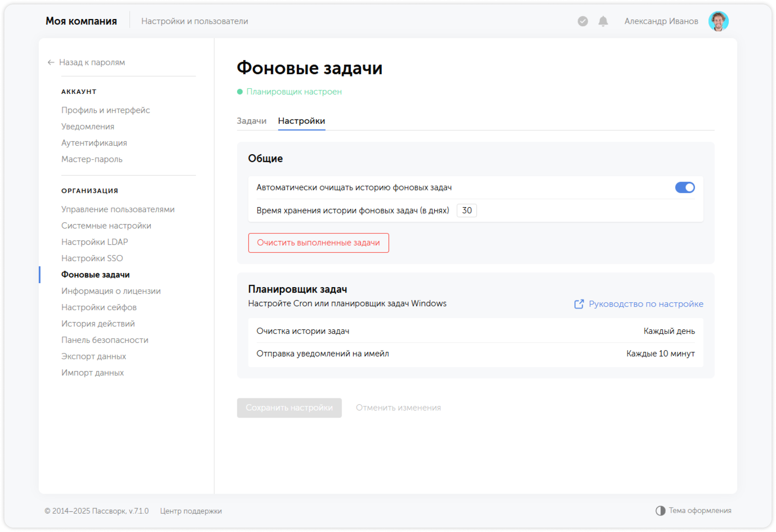Open 'Настройки LDAP' in the sidebar
This screenshot has height=532, width=776.
94,242
